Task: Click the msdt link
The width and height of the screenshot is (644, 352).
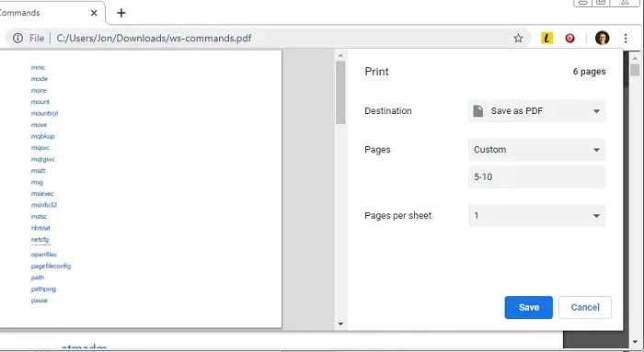Action: (39, 171)
